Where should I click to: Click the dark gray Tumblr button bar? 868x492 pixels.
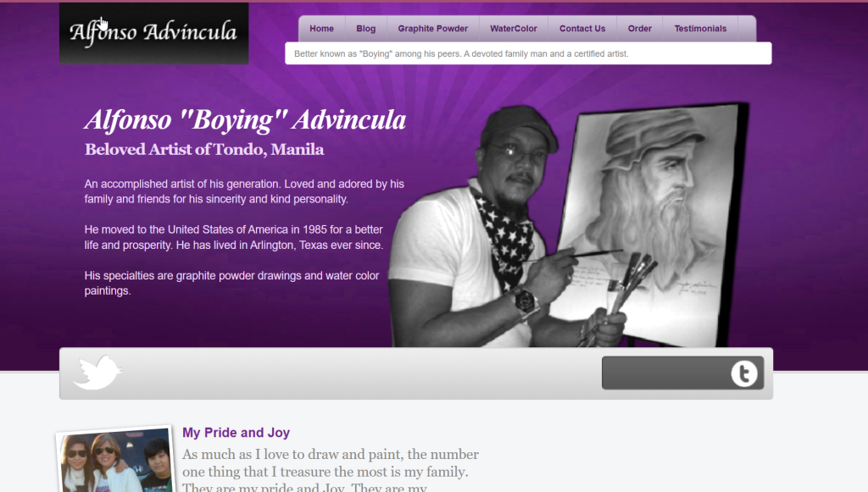click(682, 373)
